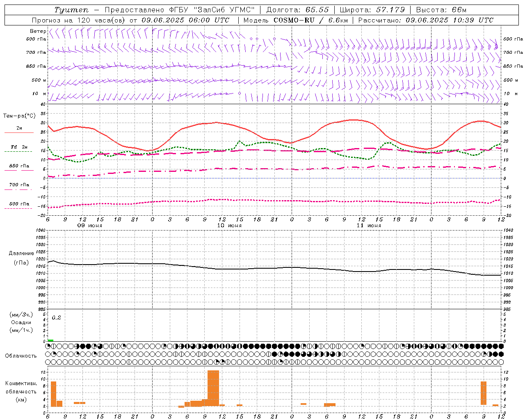Click the "Облачность" cloud cover label

click(x=21, y=356)
